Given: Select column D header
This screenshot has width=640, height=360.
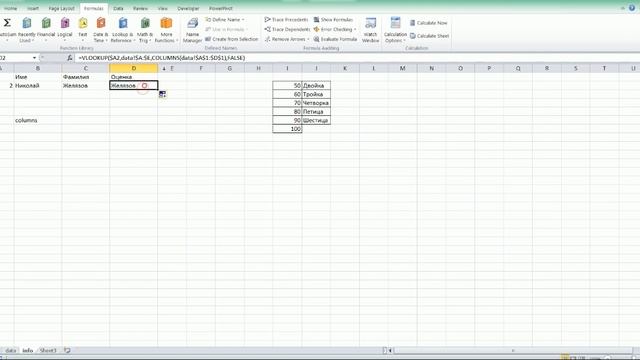Looking at the screenshot, I should coord(133,68).
